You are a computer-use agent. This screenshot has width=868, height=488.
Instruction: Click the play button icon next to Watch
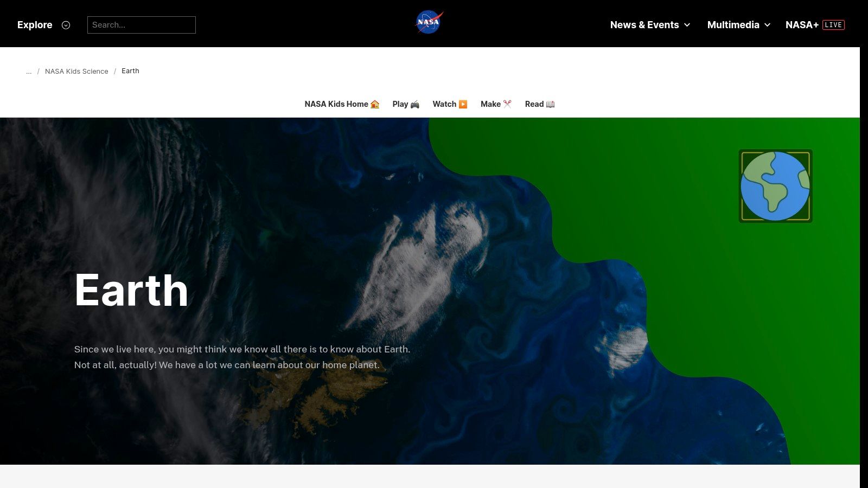coord(463,104)
